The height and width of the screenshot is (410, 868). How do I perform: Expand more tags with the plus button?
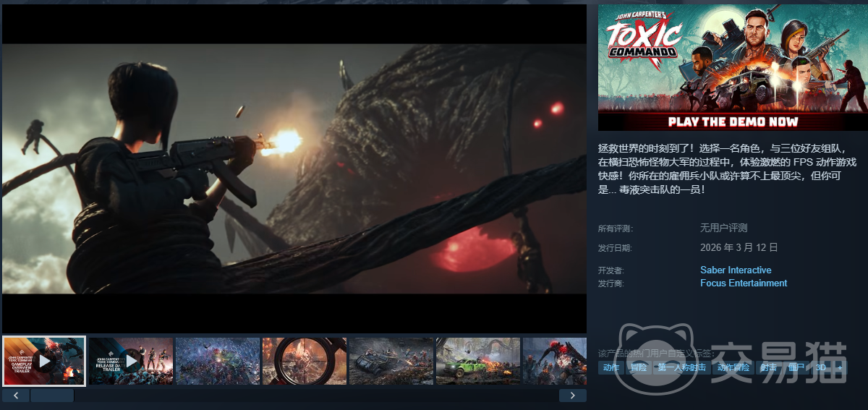click(839, 368)
